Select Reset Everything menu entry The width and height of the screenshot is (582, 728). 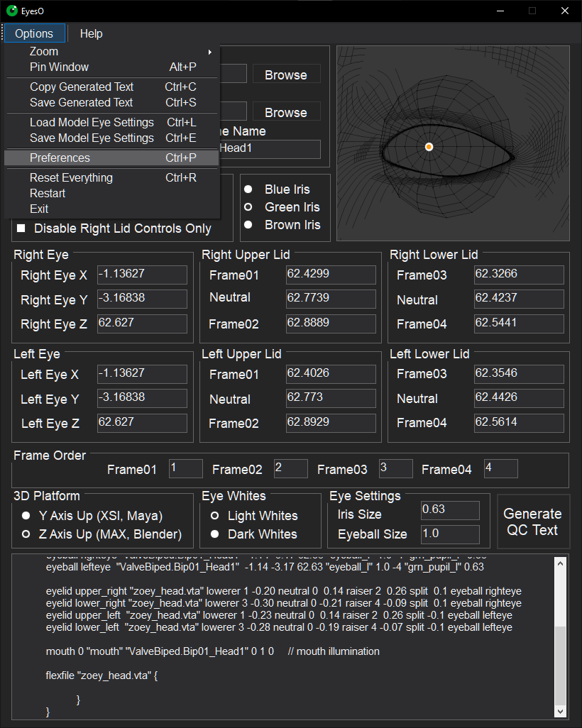[x=111, y=178]
